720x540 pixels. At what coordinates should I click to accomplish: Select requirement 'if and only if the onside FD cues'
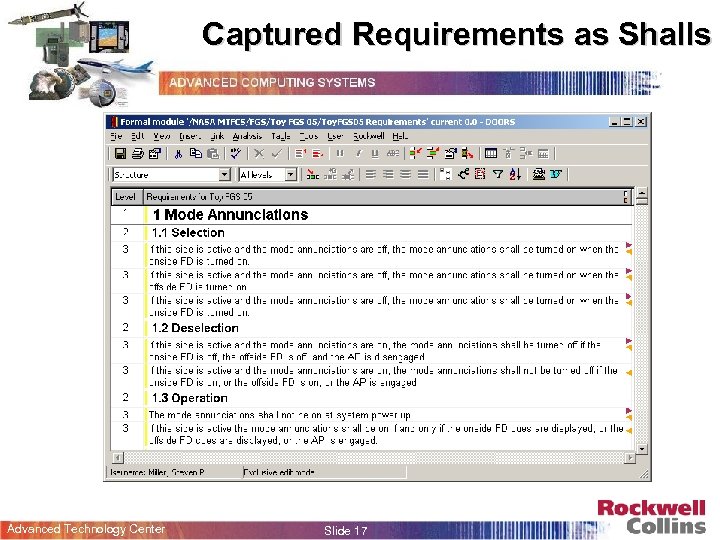(x=386, y=434)
